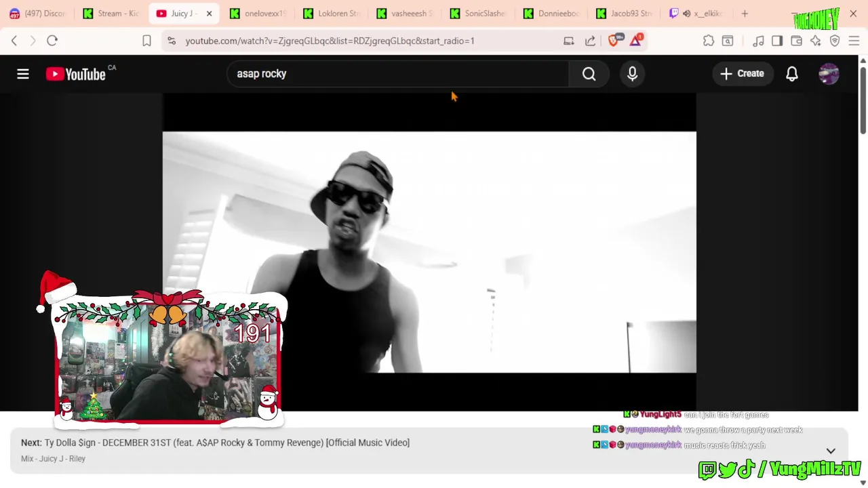
Task: Open Leo AI sparkle icon
Action: (816, 41)
